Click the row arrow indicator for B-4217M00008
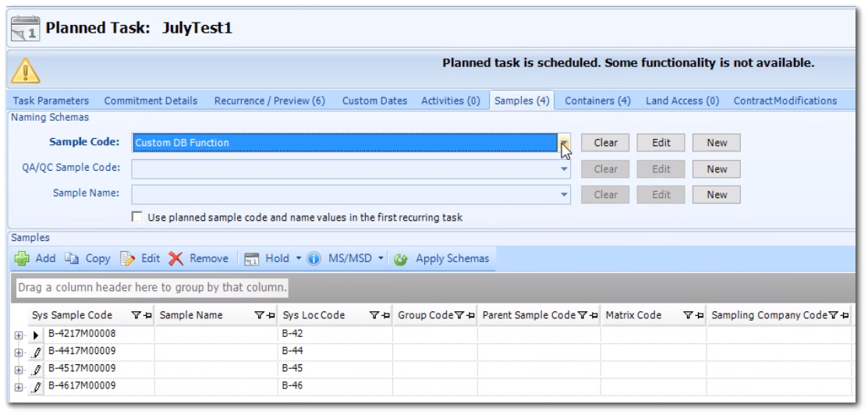Screen dimensions: 868x415 (37, 335)
